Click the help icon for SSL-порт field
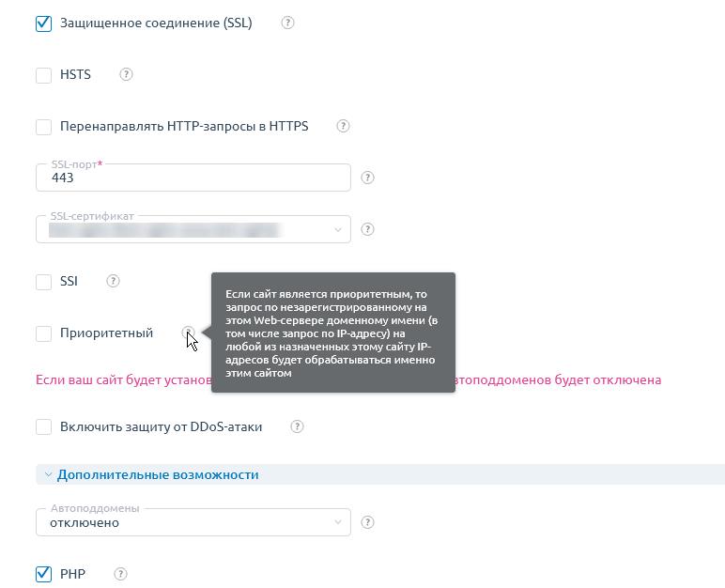Image resolution: width=725 pixels, height=588 pixels. 367,178
